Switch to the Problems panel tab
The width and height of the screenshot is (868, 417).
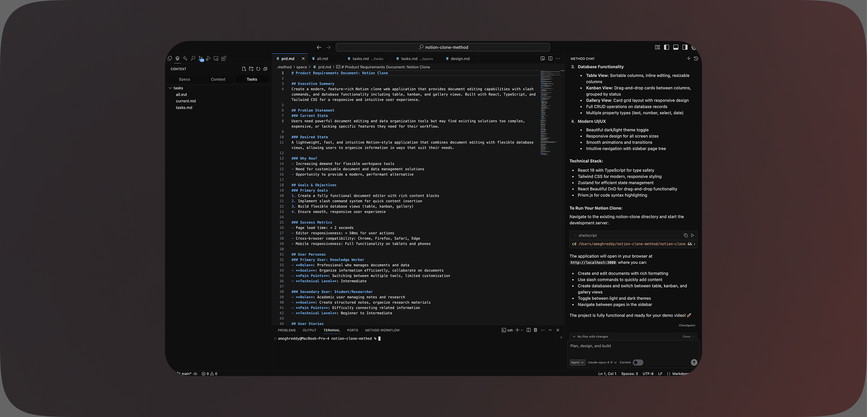[x=287, y=330]
